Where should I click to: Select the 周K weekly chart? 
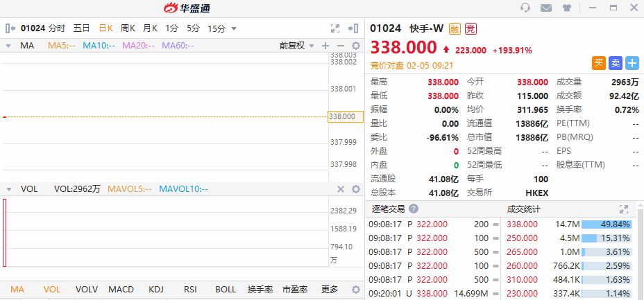[128, 28]
